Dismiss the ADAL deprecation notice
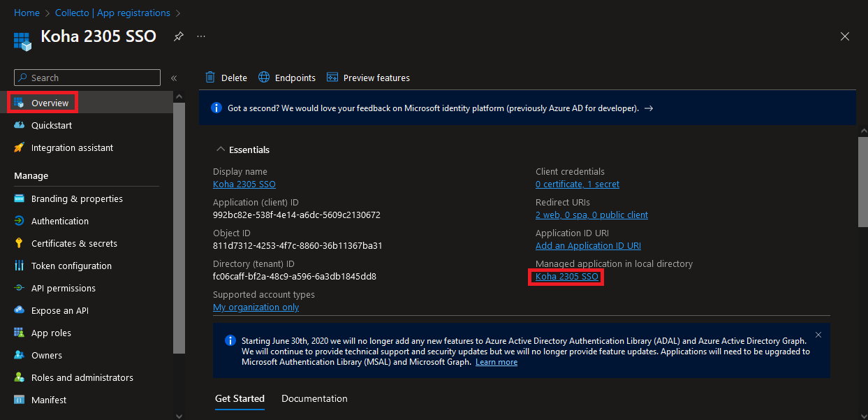 click(818, 335)
